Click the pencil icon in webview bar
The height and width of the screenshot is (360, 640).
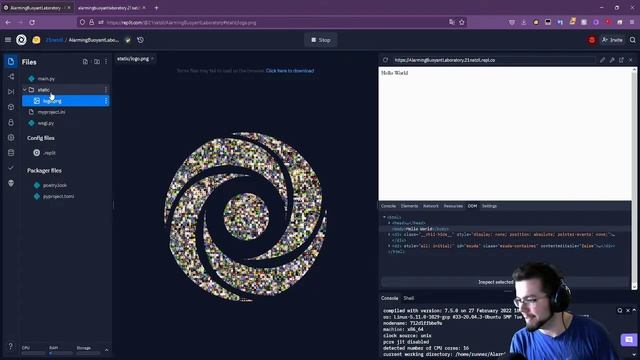[x=602, y=60]
